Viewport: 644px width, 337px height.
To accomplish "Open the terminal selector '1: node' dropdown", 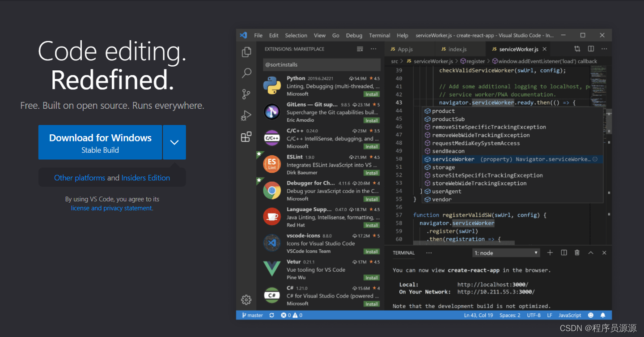I will 506,253.
